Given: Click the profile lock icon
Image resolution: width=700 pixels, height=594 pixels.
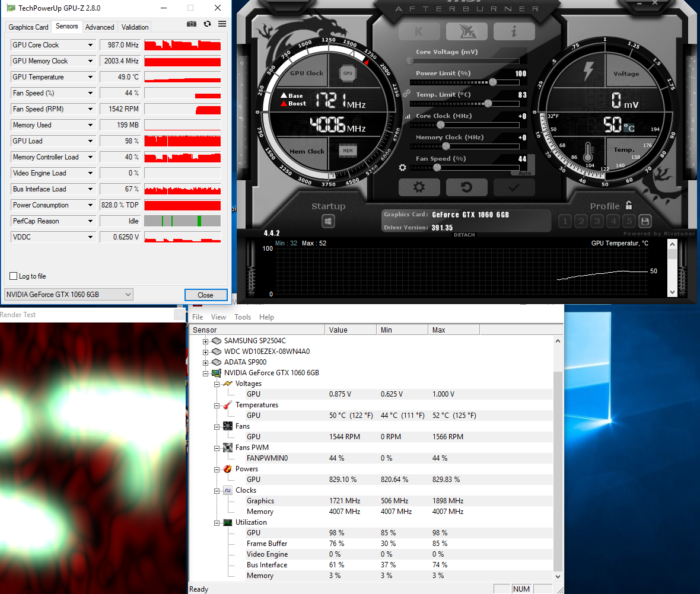Looking at the screenshot, I should pos(629,205).
